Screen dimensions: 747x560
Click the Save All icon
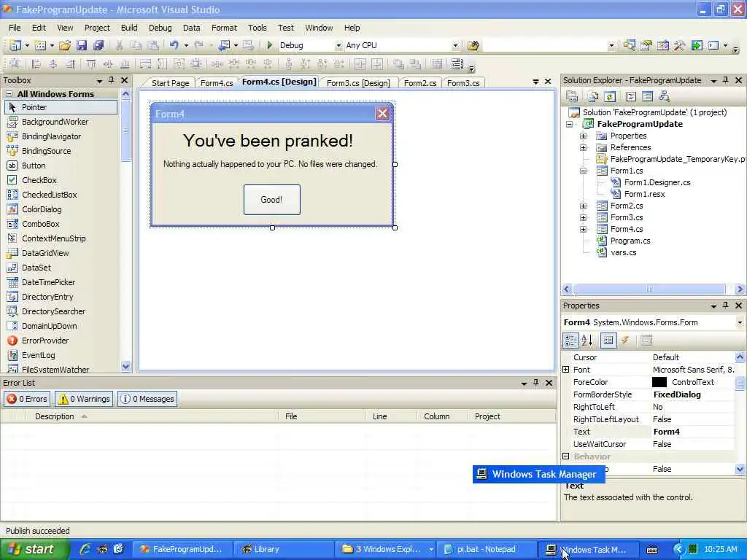(x=98, y=45)
